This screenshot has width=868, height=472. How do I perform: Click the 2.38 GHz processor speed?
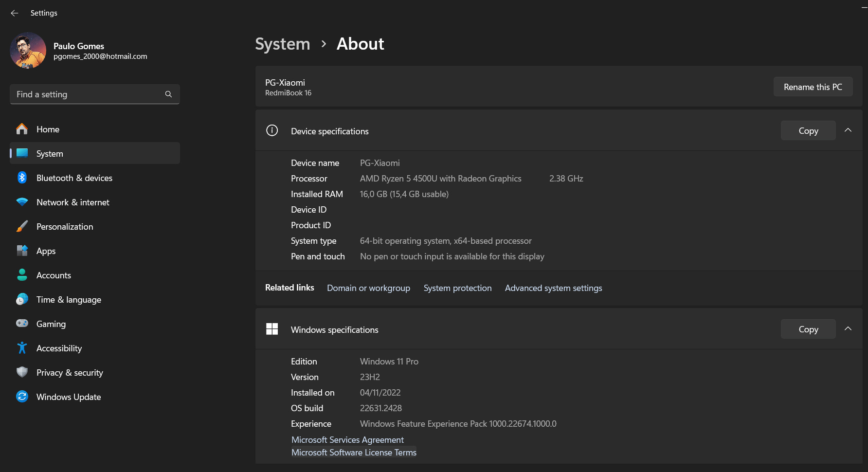pyautogui.click(x=566, y=179)
